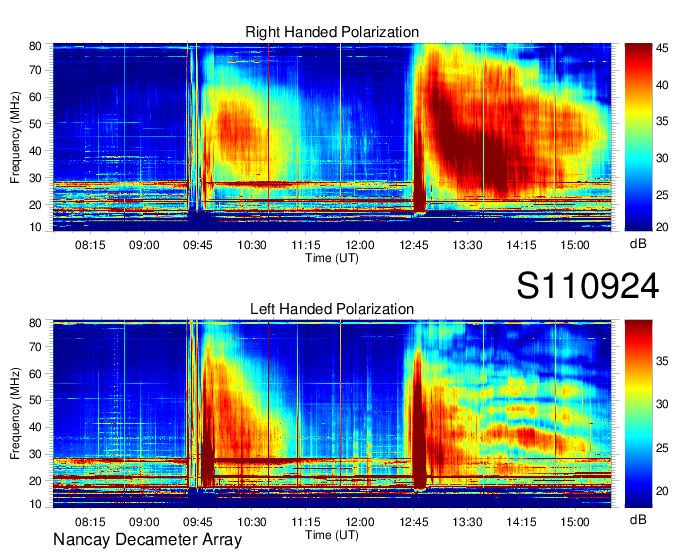Click the 35 tick on the bottom color bar
Image resolution: width=680 pixels, height=552 pixels.
(662, 361)
